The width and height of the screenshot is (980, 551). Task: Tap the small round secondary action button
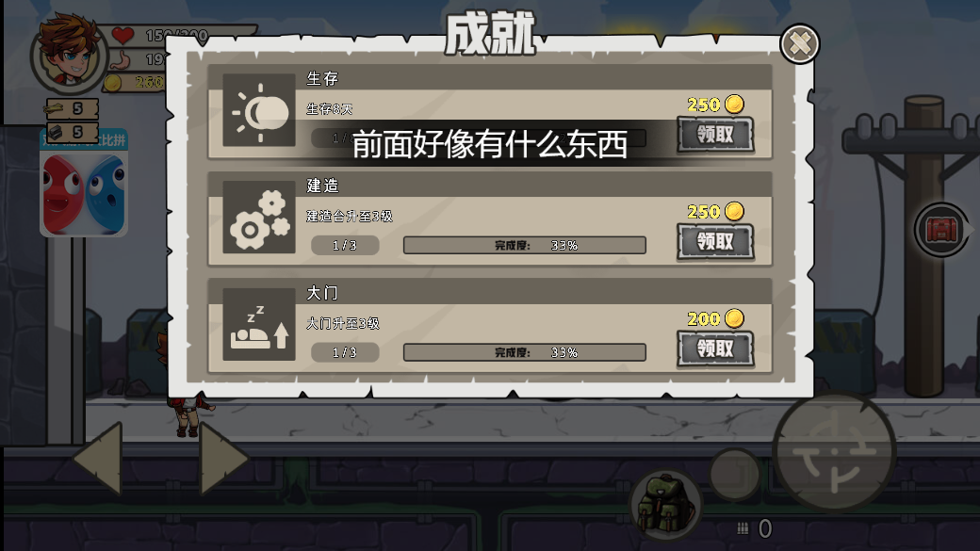point(734,474)
